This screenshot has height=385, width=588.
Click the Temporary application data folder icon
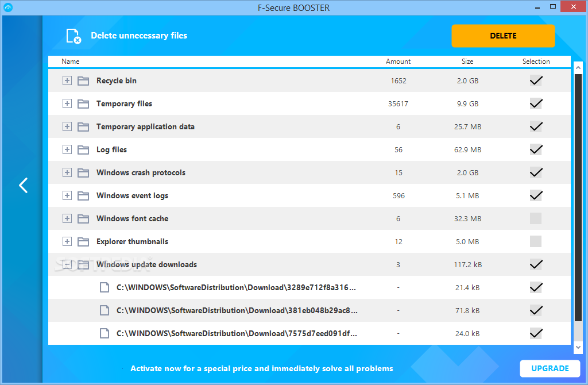(83, 127)
